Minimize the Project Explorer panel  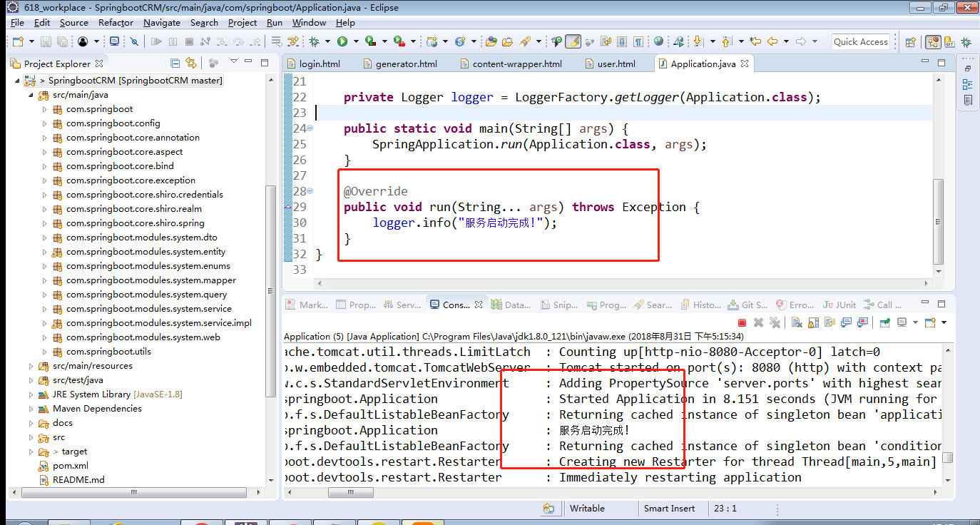pyautogui.click(x=248, y=61)
